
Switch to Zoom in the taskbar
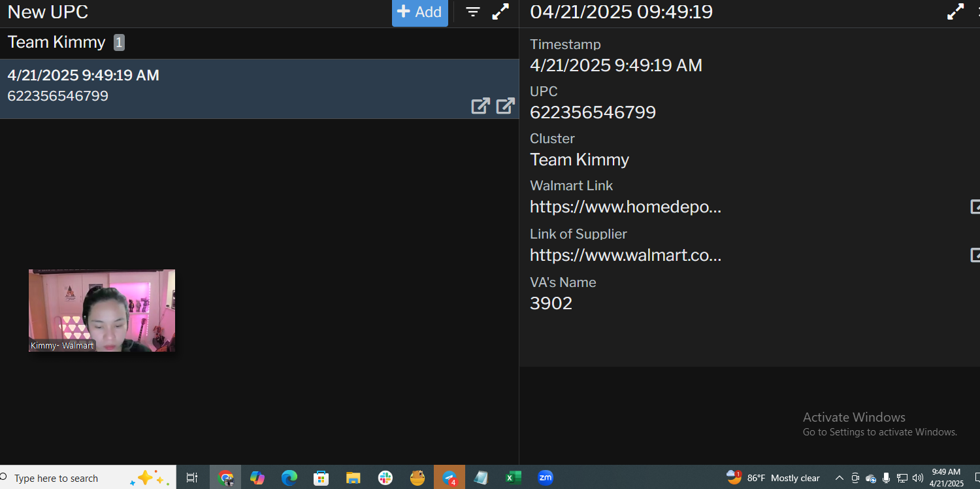click(x=545, y=478)
